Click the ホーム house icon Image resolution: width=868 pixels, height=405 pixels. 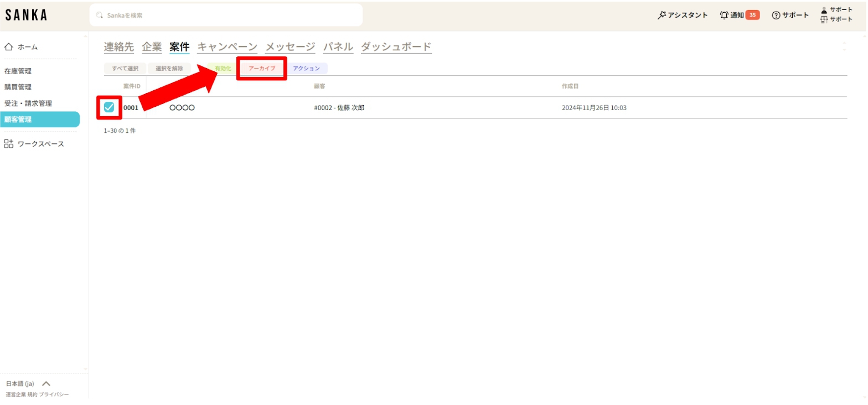[x=9, y=47]
